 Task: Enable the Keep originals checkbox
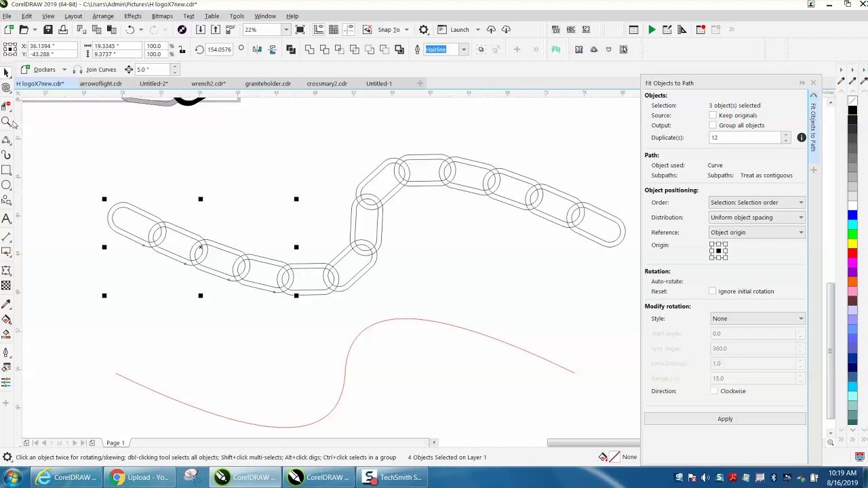(713, 115)
